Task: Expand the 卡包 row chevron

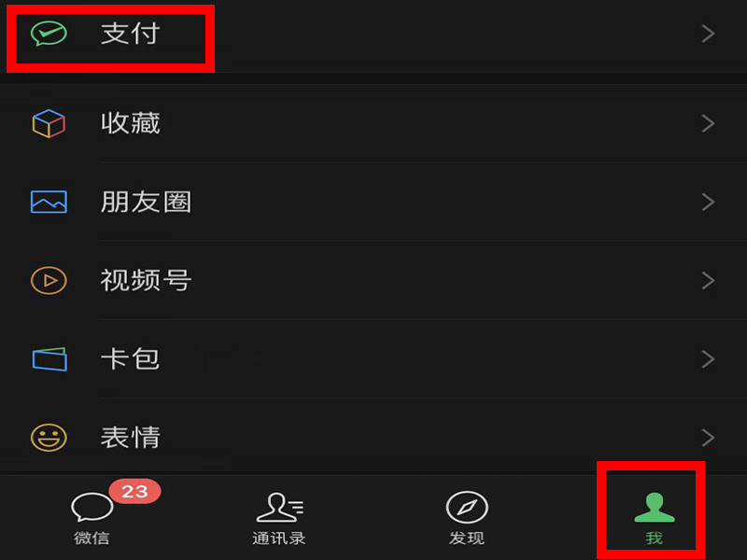Action: (708, 359)
